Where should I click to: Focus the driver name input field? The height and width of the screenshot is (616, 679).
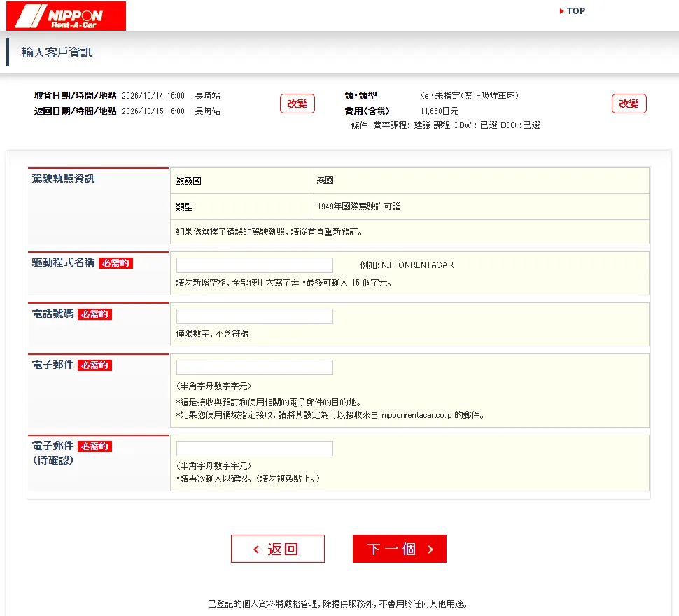click(255, 265)
